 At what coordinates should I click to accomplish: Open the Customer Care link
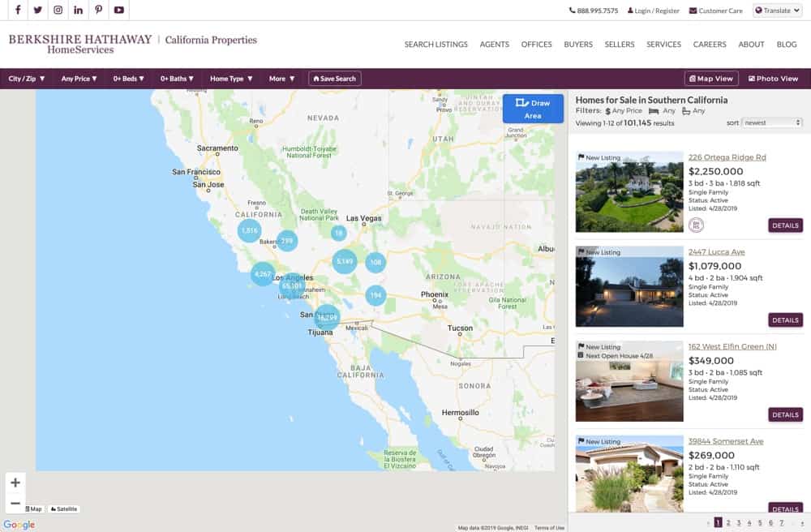click(x=716, y=11)
